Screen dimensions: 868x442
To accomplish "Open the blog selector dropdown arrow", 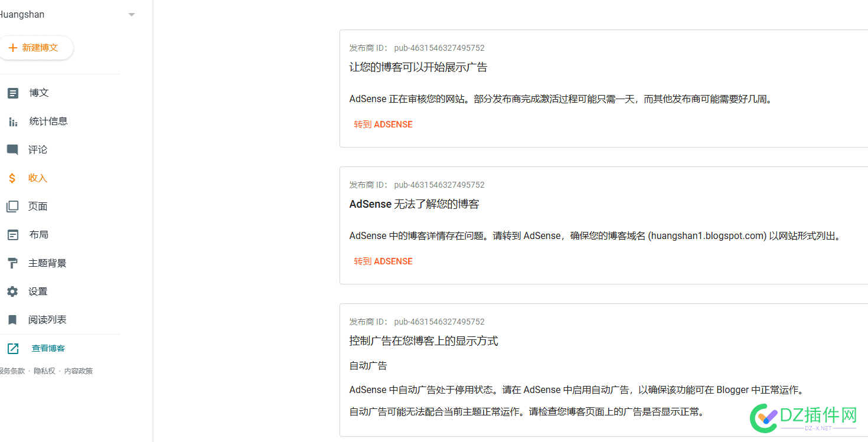I will coord(132,15).
